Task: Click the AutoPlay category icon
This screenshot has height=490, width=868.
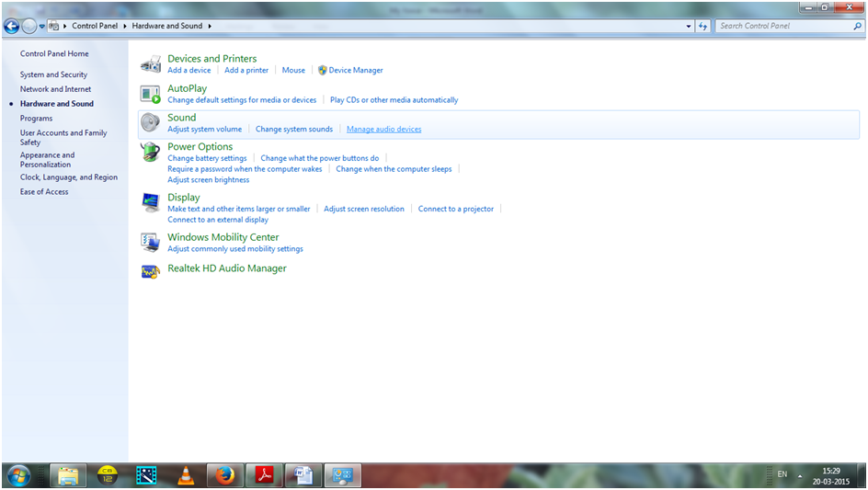Action: pyautogui.click(x=151, y=94)
